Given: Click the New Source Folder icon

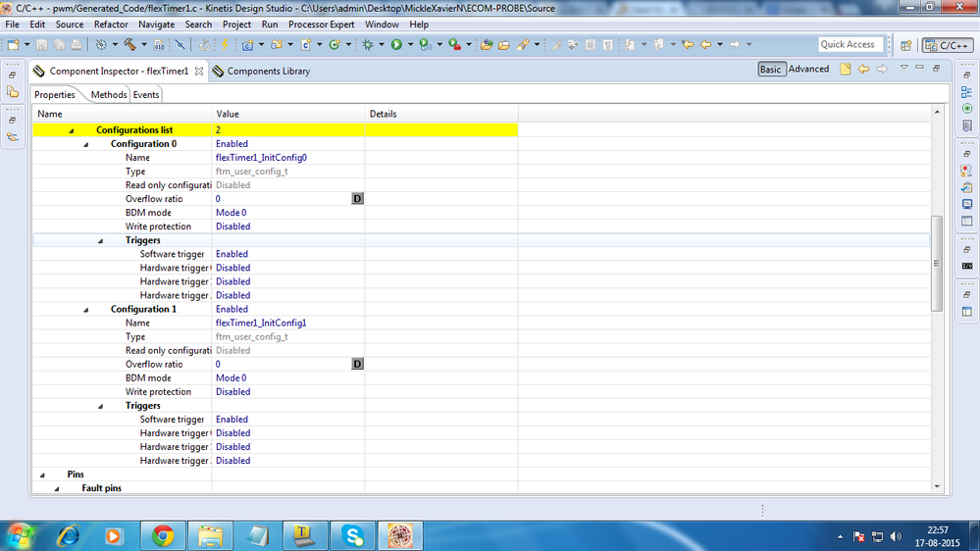Looking at the screenshot, I should [277, 44].
